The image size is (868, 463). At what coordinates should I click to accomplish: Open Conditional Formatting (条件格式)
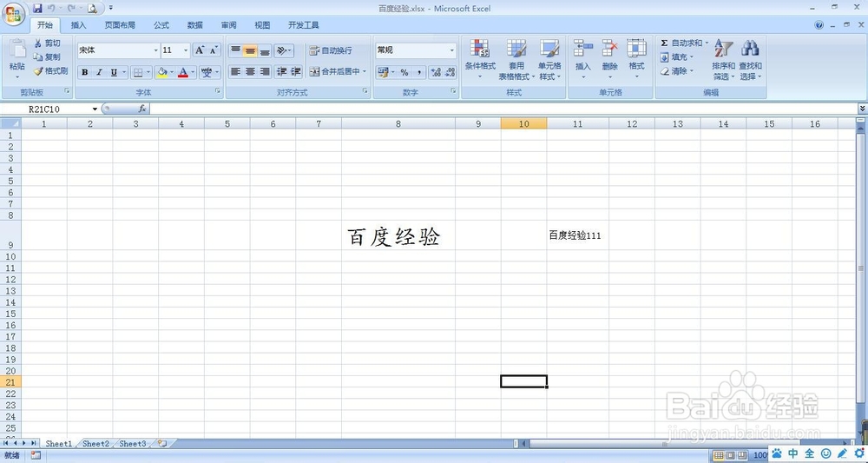tap(480, 58)
